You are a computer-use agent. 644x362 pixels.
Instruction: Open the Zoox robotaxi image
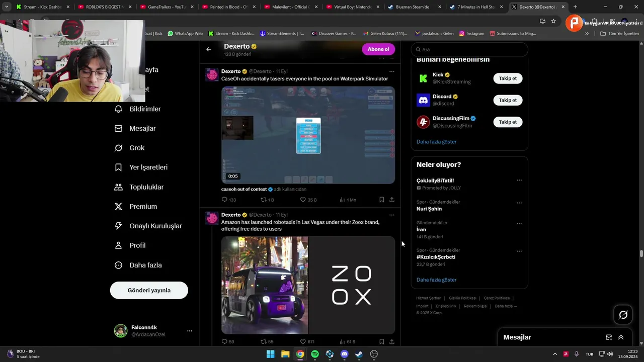click(308, 285)
